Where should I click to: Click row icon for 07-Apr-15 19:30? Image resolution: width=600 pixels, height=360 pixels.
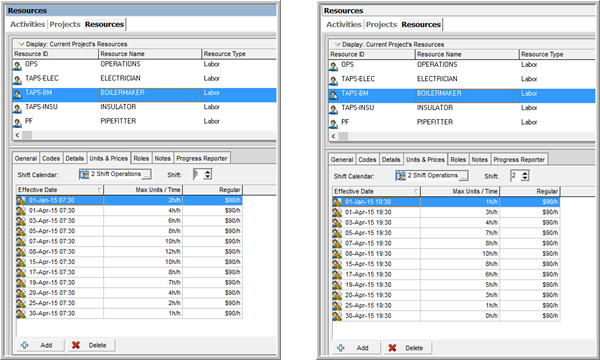pos(337,243)
